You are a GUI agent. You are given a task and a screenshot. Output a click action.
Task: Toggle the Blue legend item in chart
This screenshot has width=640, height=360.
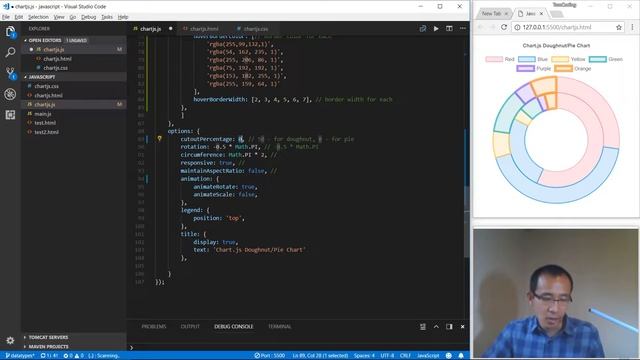tap(533, 59)
